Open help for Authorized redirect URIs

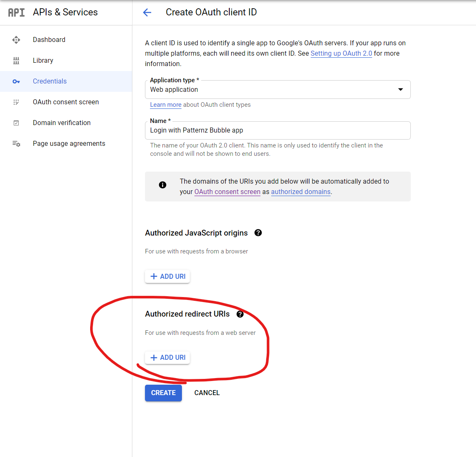pyautogui.click(x=240, y=314)
